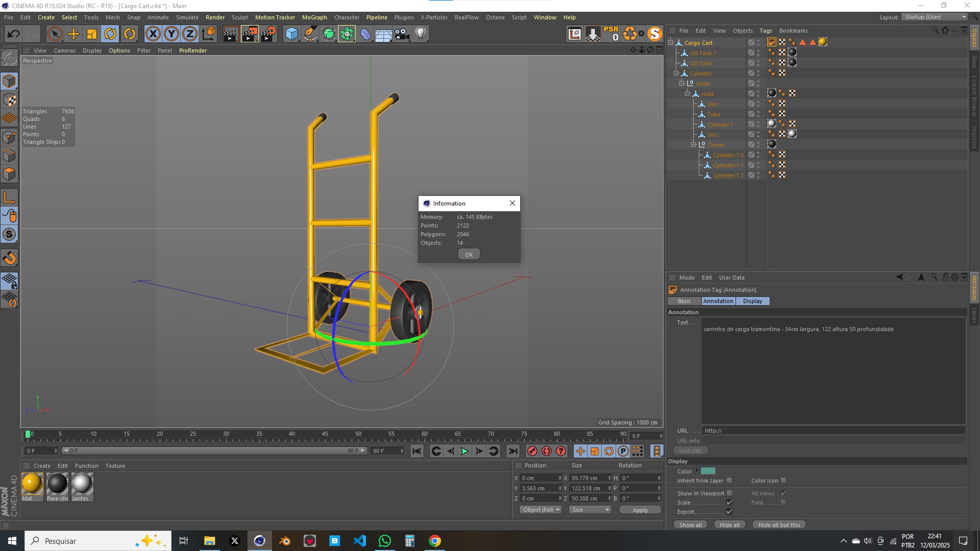
Task: Expand the annotation Color options arrow
Action: tap(697, 471)
